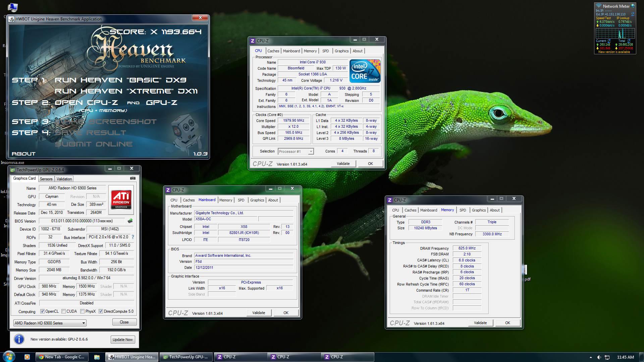The image size is (644, 362).
Task: Click the ATI Radeon logo in GPU-Z
Action: [x=121, y=200]
